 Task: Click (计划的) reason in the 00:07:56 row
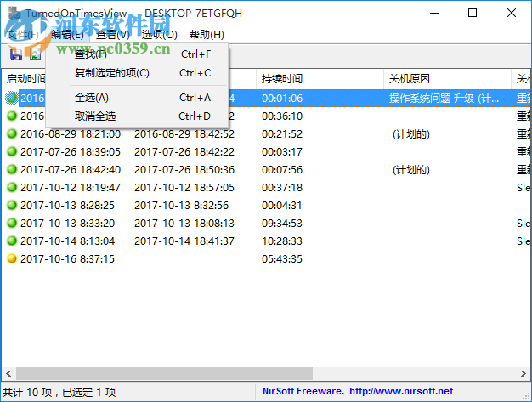(x=410, y=170)
